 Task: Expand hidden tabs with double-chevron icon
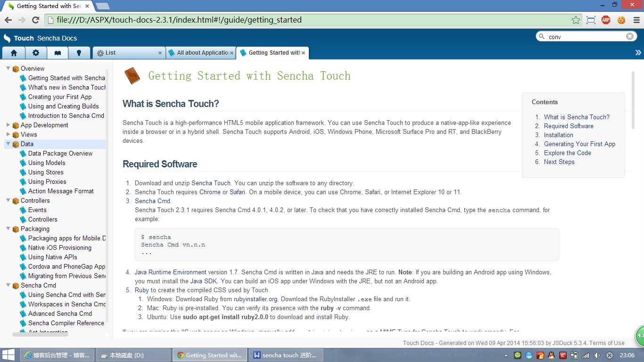638,53
